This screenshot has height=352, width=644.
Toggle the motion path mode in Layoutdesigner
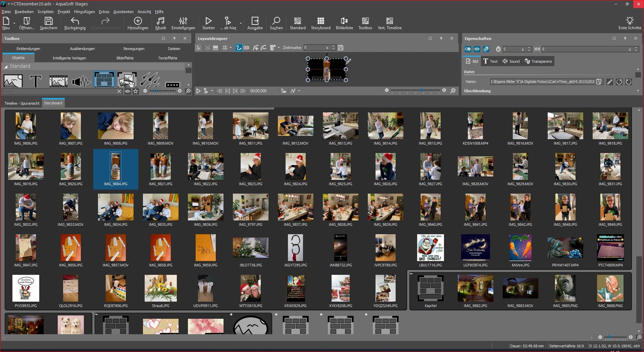[238, 48]
